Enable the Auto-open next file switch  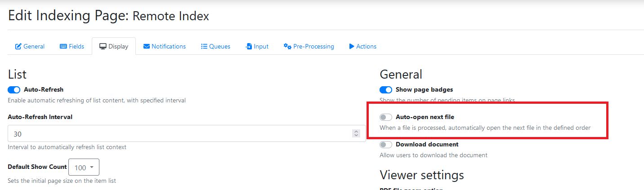point(386,117)
